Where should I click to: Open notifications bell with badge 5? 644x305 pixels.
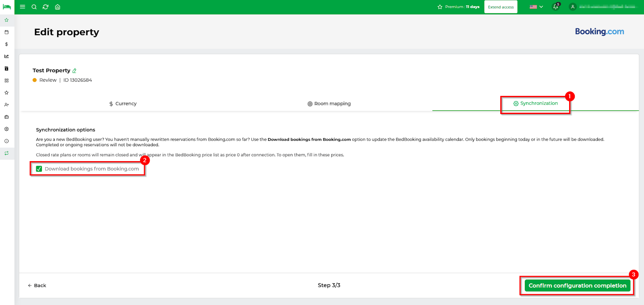[556, 6]
